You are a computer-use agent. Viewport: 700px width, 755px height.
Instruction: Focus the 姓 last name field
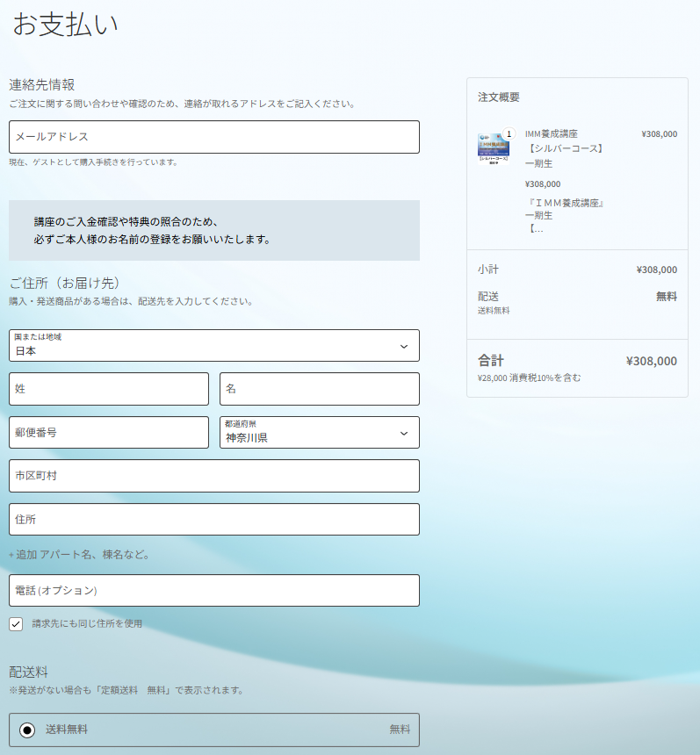tap(109, 389)
